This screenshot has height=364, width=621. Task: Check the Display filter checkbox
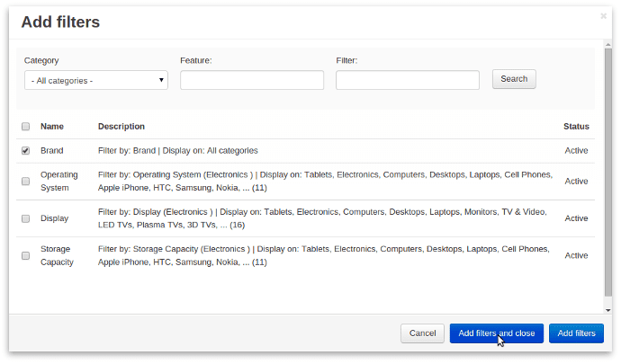pyautogui.click(x=25, y=218)
